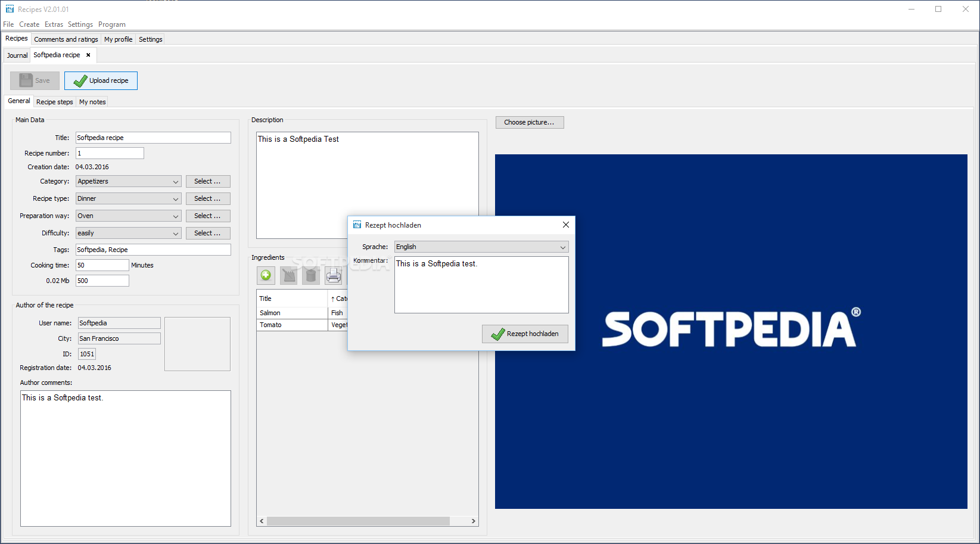
Task: Click the Kommentar text area in dialog
Action: (x=481, y=285)
